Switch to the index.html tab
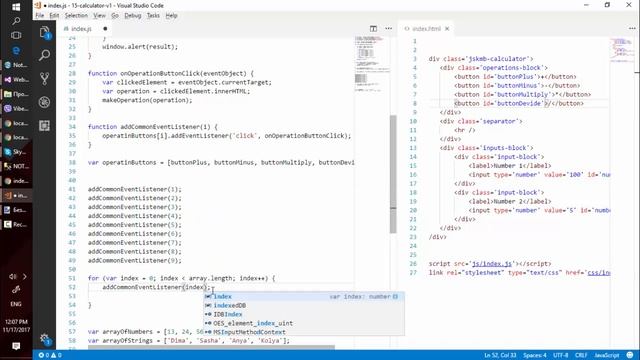This screenshot has width=640, height=360. coord(426,29)
